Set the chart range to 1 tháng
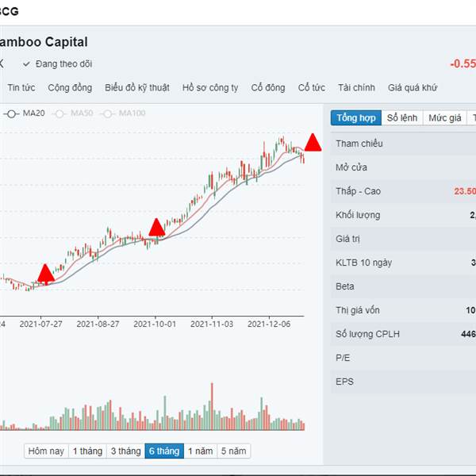Image resolution: width=476 pixels, height=476 pixels. pos(86,451)
